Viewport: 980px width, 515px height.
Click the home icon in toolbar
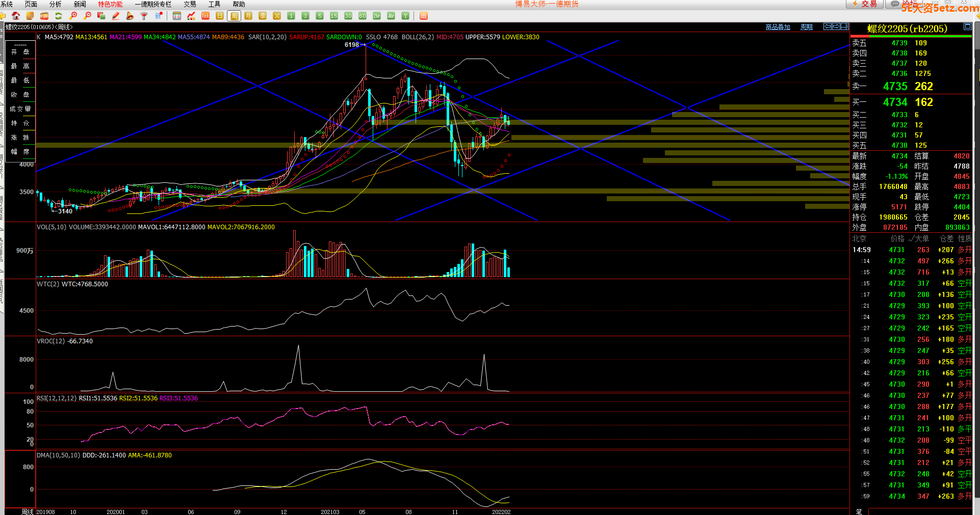coord(16,16)
